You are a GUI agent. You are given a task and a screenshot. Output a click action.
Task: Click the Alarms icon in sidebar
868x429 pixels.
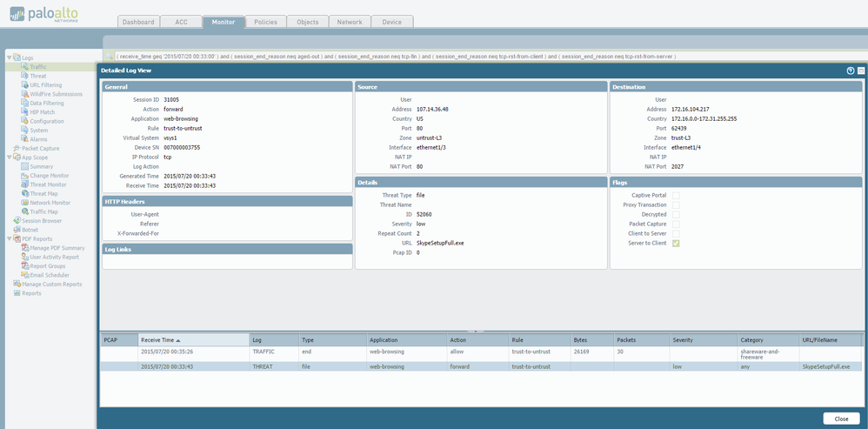(25, 139)
